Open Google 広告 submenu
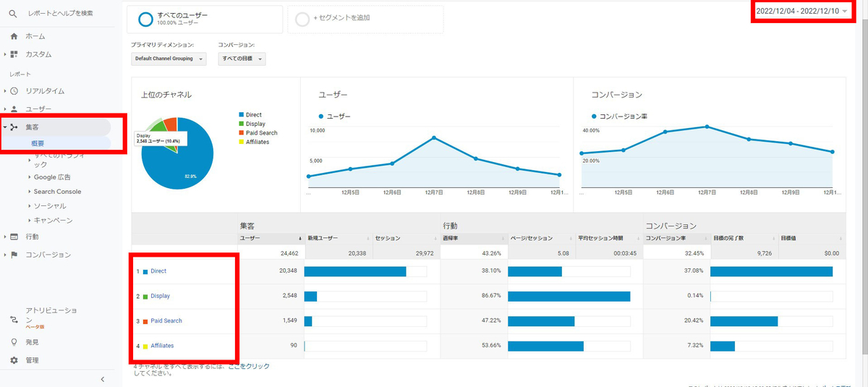This screenshot has width=868, height=387. tap(52, 177)
